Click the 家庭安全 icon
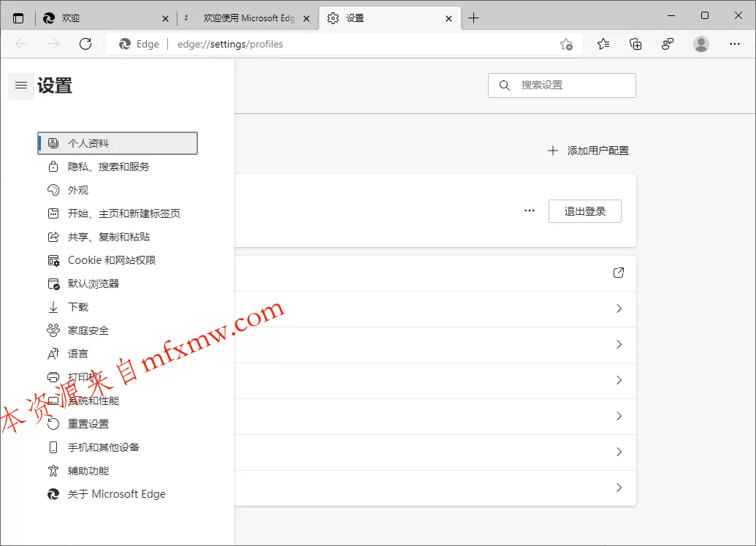Image resolution: width=756 pixels, height=546 pixels. click(53, 330)
